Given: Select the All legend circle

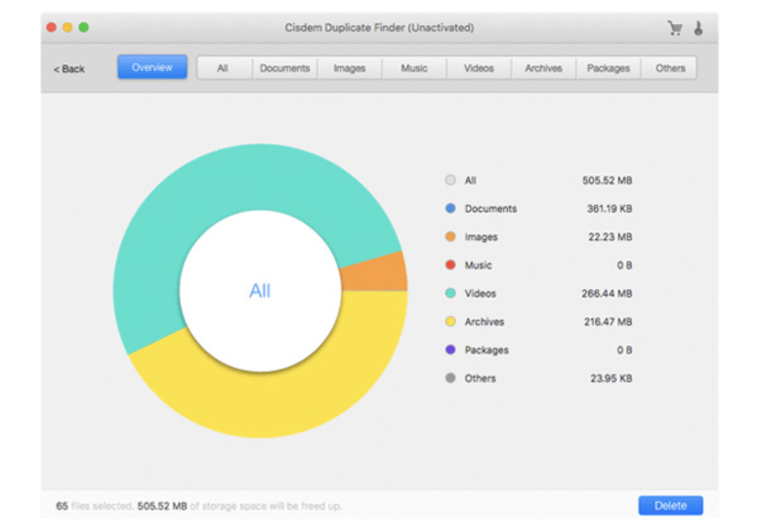Looking at the screenshot, I should tap(451, 180).
